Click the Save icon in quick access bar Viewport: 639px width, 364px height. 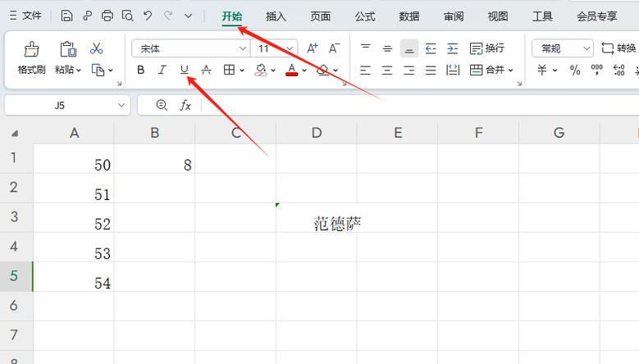(x=66, y=16)
